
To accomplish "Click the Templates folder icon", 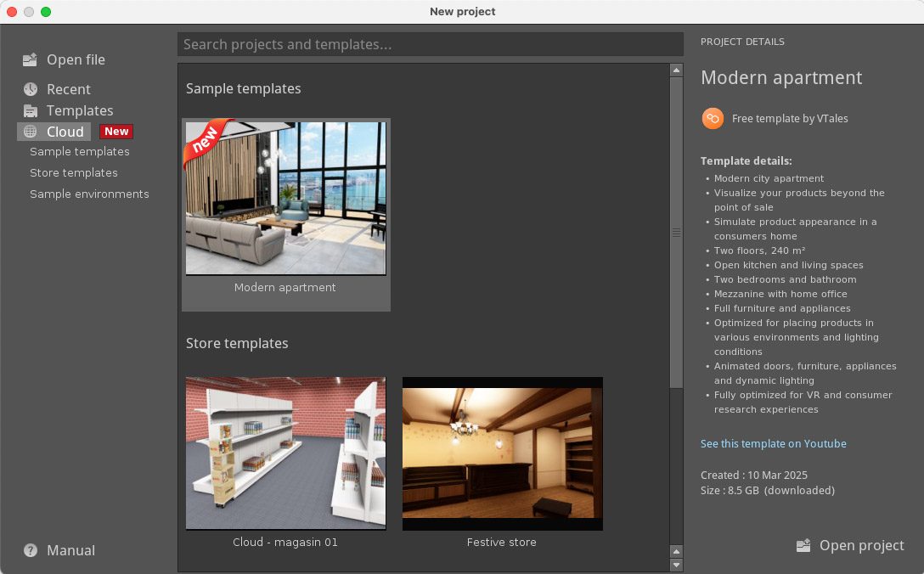I will pyautogui.click(x=31, y=110).
